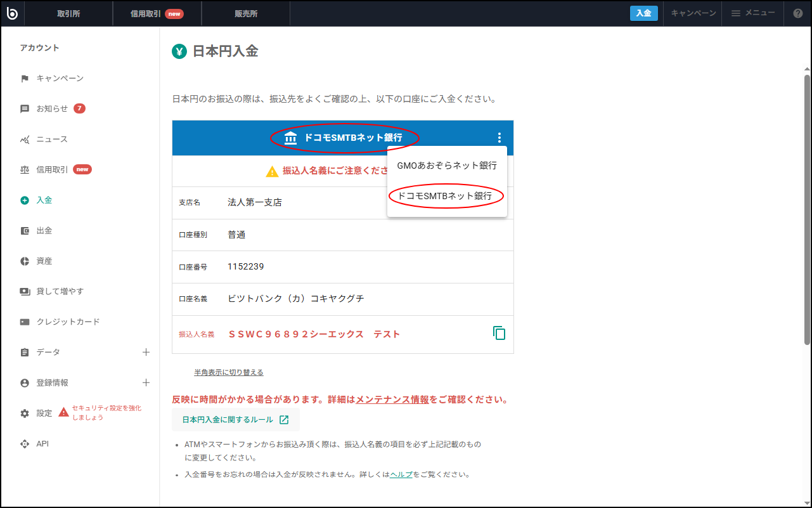Image resolution: width=812 pixels, height=508 pixels.
Task: Click the bank building icon in header
Action: (x=290, y=138)
